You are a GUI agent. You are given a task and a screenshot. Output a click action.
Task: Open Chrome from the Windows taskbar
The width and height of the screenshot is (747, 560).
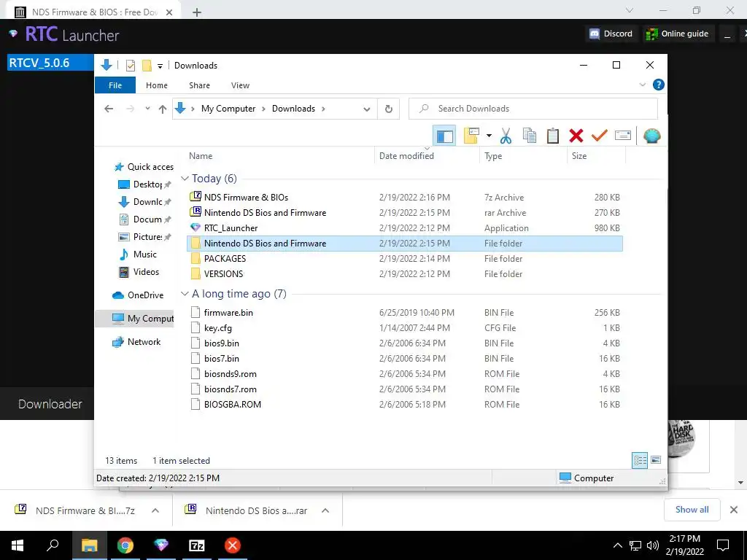(x=125, y=545)
